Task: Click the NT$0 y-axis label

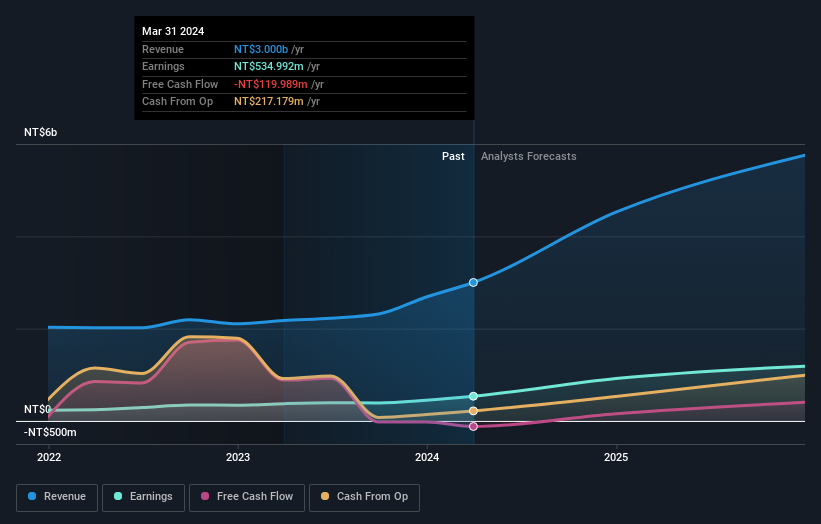Action: click(37, 409)
